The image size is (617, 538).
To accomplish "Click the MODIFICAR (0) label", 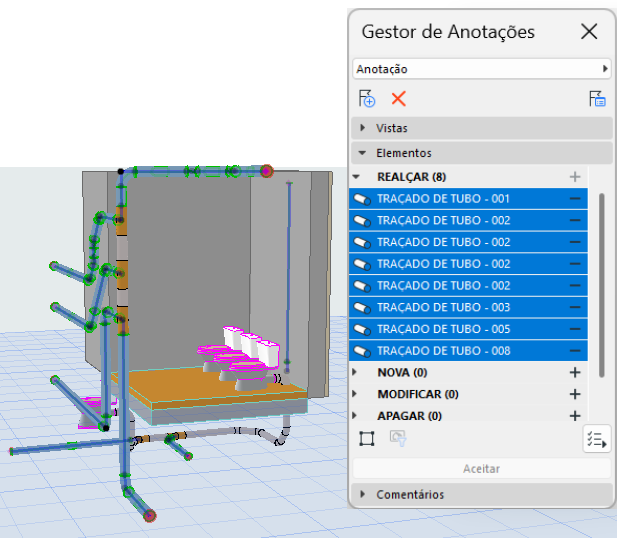I will point(418,394).
